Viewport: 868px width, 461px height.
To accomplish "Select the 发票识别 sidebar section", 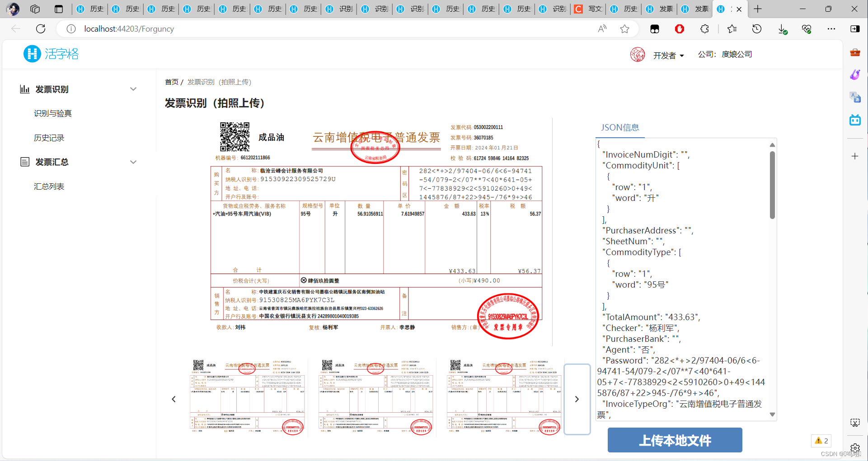I will point(52,89).
